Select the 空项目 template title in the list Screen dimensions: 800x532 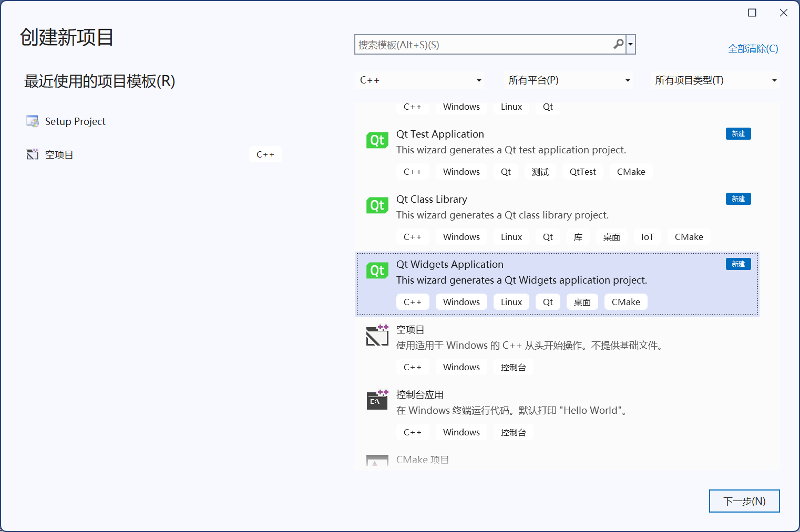[410, 330]
